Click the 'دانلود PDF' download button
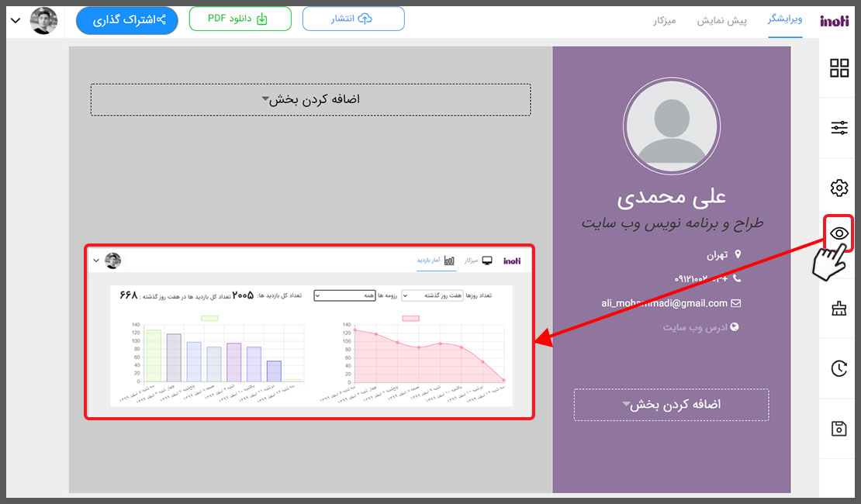Viewport: 861px width, 504px height. (240, 19)
